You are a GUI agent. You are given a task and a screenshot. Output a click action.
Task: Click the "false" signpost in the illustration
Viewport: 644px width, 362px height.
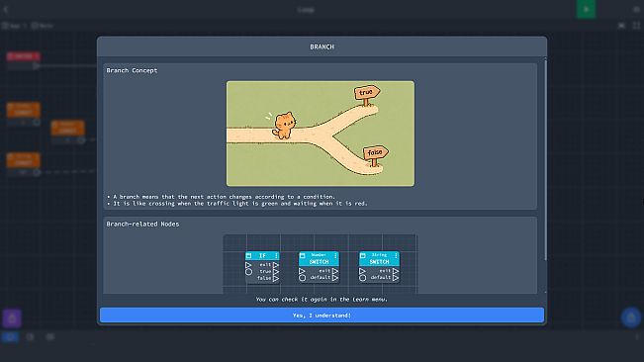click(x=375, y=155)
